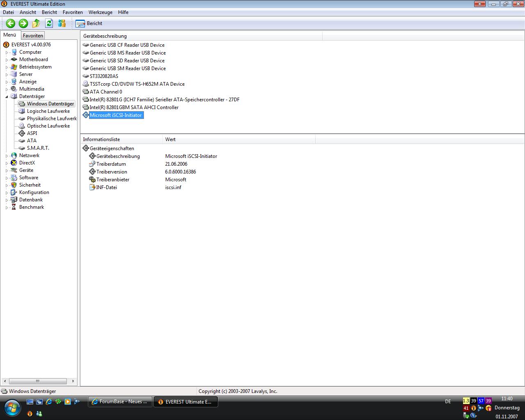Expand the Computer tree node
Image resolution: width=525 pixels, height=420 pixels.
7,52
